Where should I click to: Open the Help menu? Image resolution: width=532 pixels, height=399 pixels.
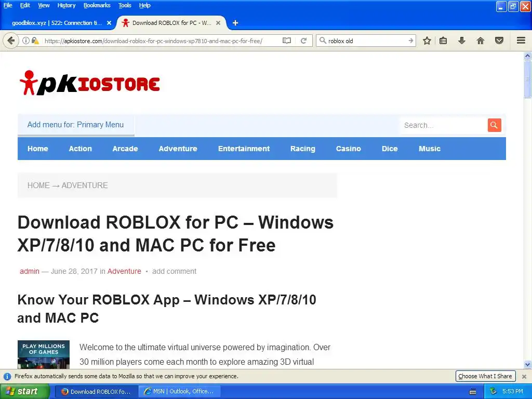coord(144,5)
